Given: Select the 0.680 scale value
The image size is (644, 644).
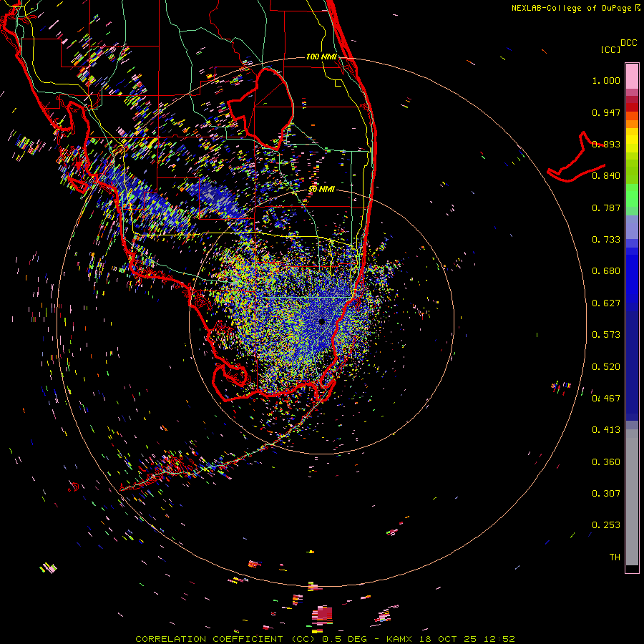Looking at the screenshot, I should point(606,271).
